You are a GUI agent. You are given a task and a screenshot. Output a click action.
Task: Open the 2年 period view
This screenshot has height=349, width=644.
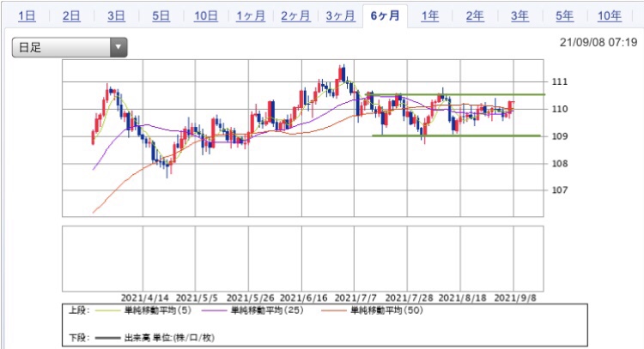(x=475, y=16)
